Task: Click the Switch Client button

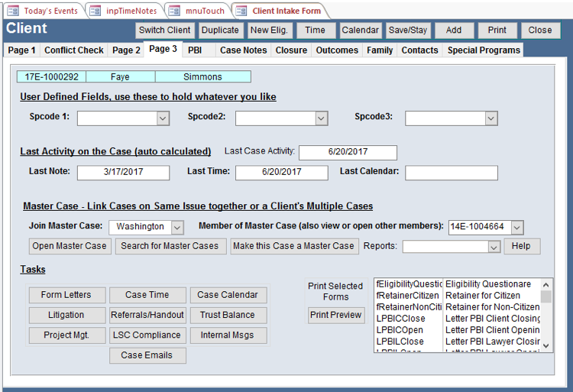Action: pyautogui.click(x=165, y=31)
